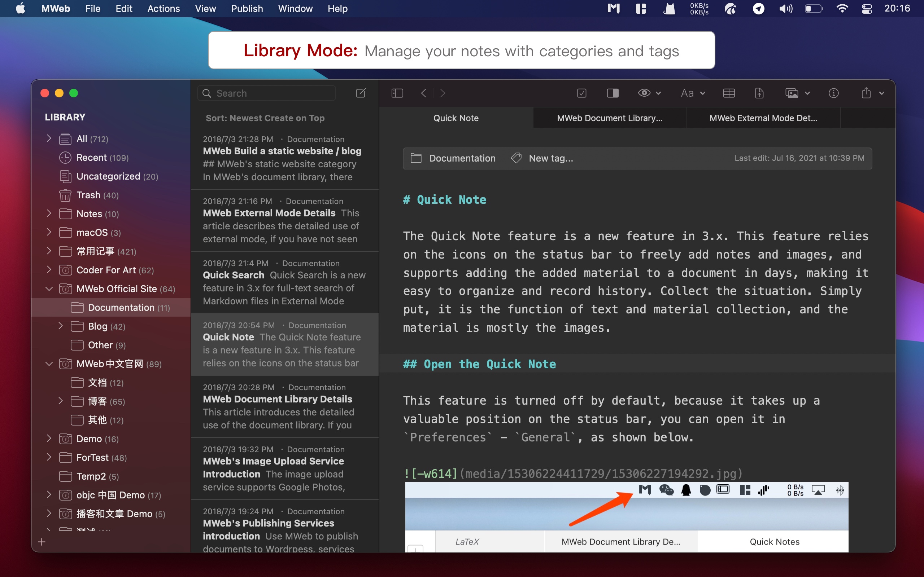Image resolution: width=924 pixels, height=577 pixels.
Task: Click Sort: Newest Create on Top
Action: pos(265,118)
